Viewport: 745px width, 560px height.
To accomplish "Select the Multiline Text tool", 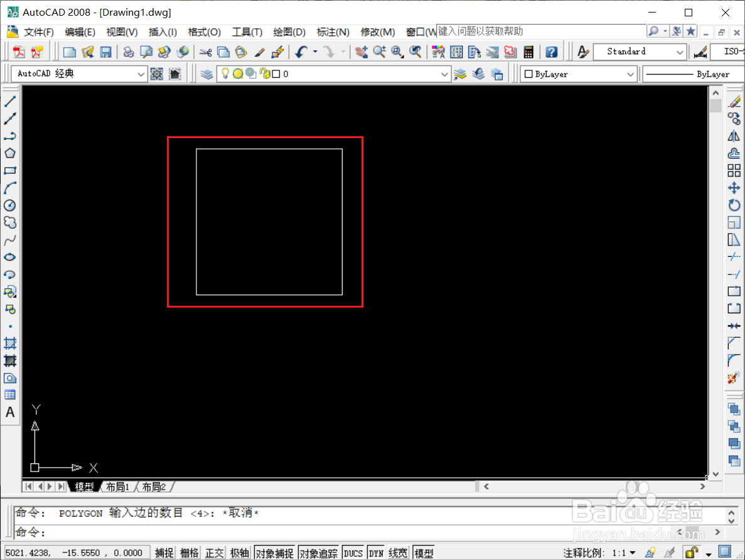I will coord(10,412).
